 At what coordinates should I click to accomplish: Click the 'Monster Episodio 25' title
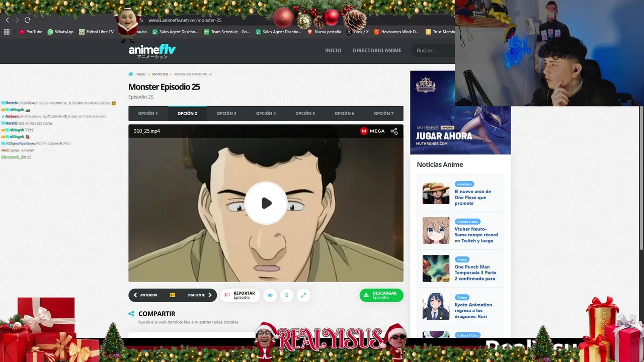(164, 86)
